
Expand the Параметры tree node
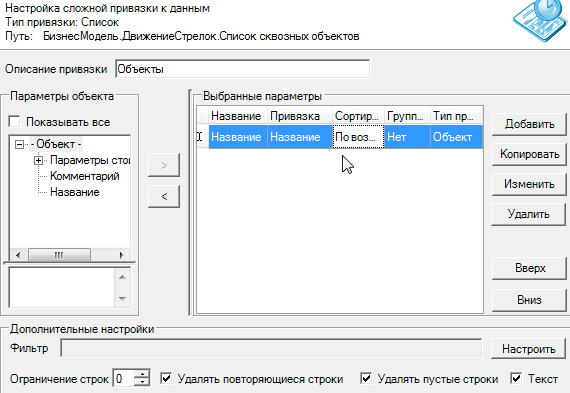[x=39, y=160]
